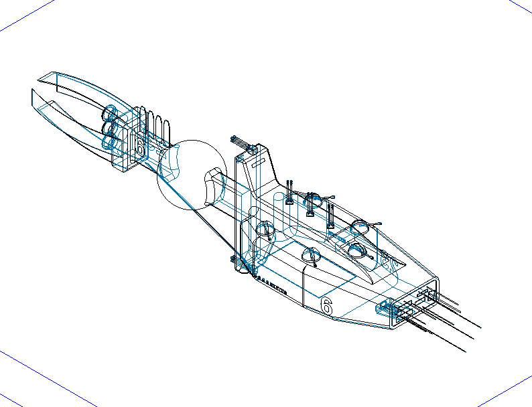Click the dish turret nearest the tower base

point(265,230)
